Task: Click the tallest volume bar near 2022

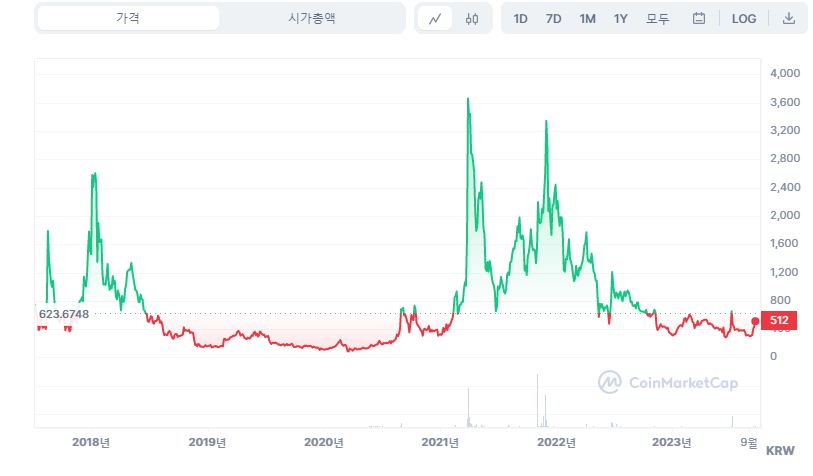Action: coord(538,401)
